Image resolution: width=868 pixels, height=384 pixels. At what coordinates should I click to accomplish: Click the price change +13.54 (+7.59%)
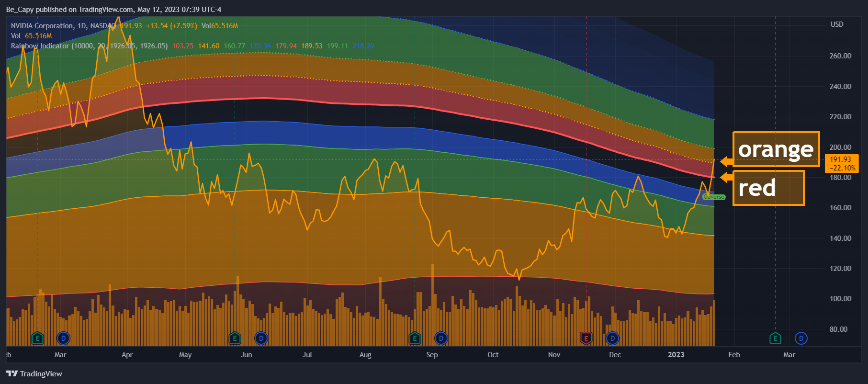pos(171,26)
